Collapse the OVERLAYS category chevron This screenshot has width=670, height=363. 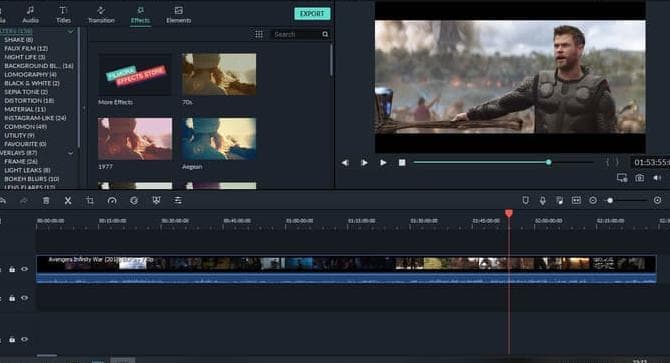71,153
